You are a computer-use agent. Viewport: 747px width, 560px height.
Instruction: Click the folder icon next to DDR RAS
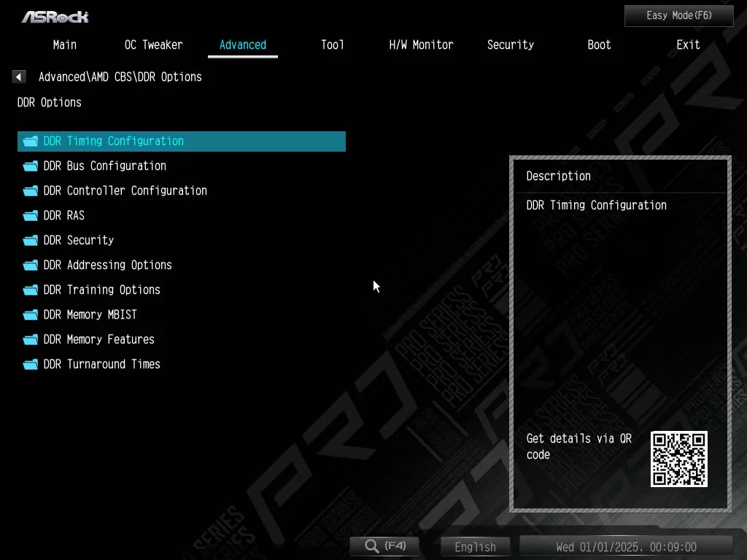30,216
